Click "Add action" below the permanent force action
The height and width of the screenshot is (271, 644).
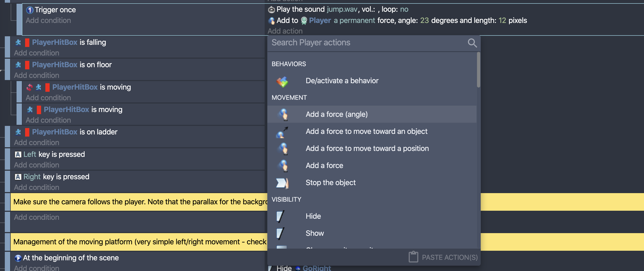[285, 31]
